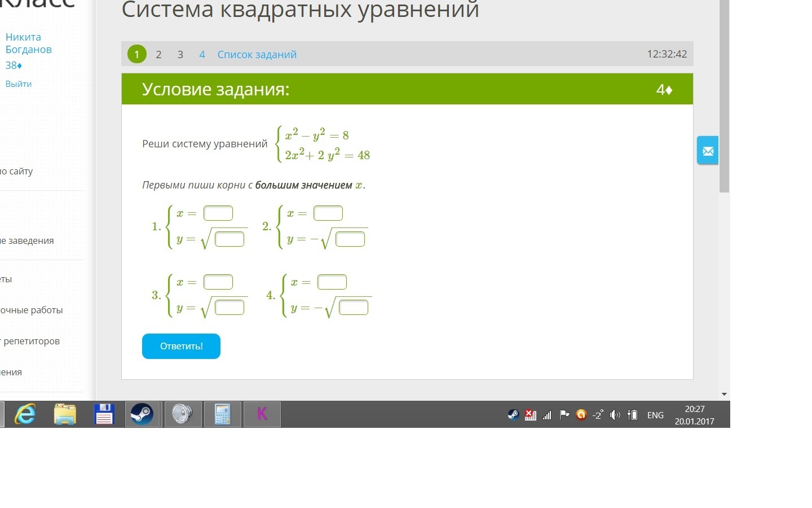This screenshot has width=812, height=508.
Task: Launch Steam from the taskbar
Action: coord(142,414)
